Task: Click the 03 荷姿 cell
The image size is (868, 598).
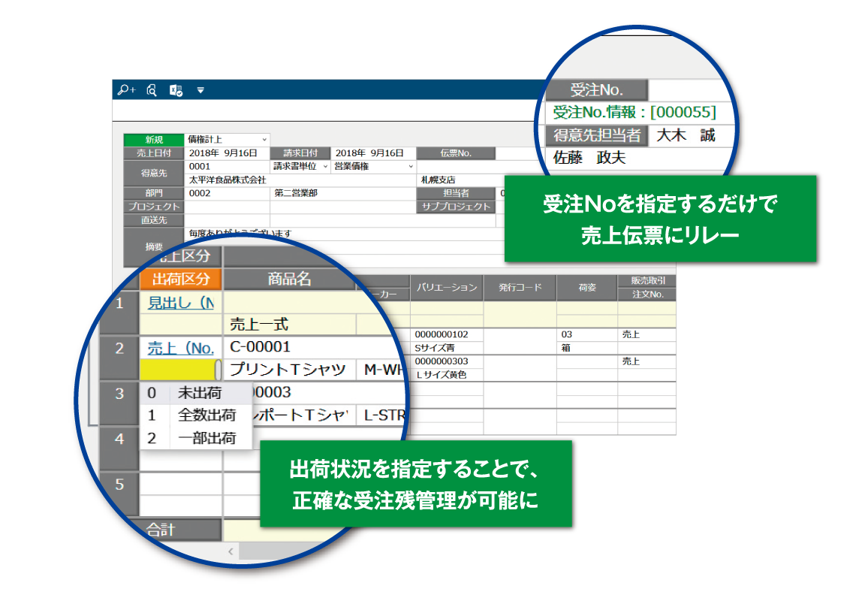Action: point(586,334)
